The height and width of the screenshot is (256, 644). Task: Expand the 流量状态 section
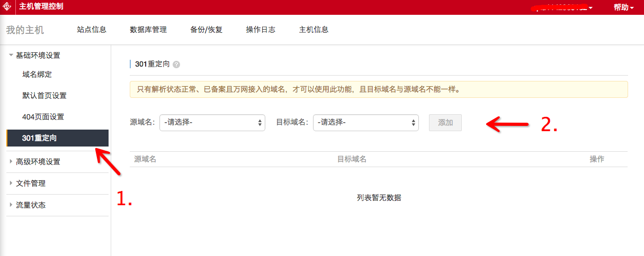pos(30,205)
